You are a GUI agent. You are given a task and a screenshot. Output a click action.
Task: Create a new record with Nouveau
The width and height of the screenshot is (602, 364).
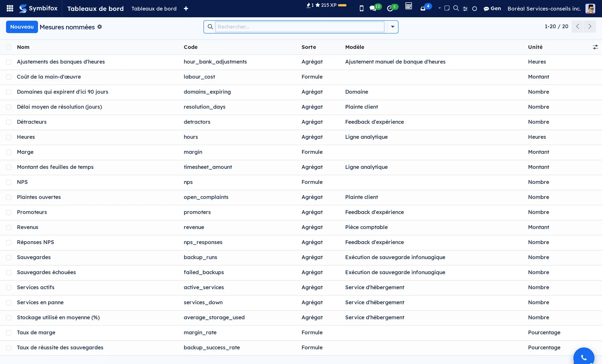tap(22, 27)
